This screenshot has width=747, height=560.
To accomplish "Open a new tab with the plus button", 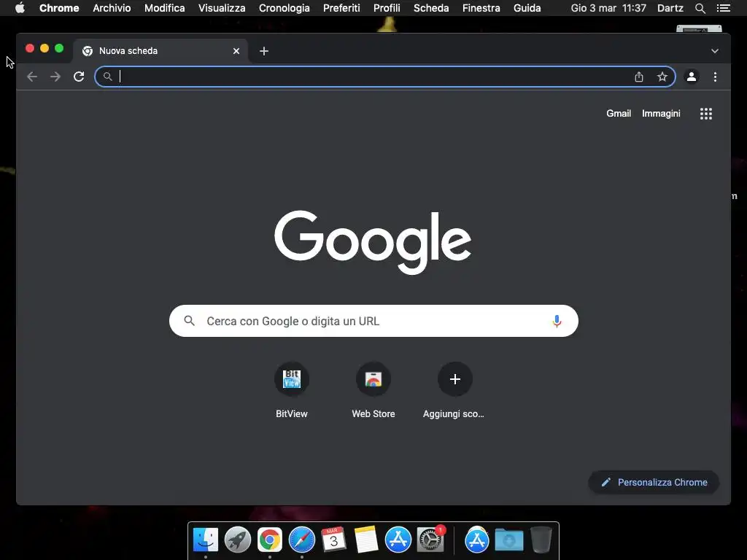I will pyautogui.click(x=264, y=51).
